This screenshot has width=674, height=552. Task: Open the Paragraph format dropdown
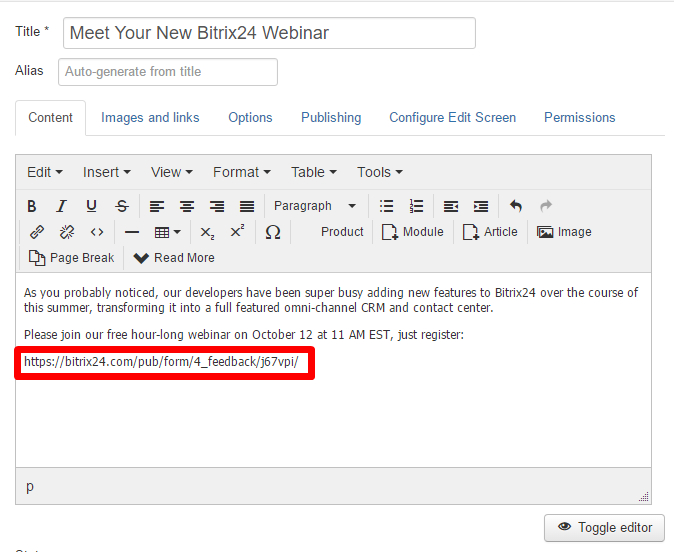[x=315, y=206]
